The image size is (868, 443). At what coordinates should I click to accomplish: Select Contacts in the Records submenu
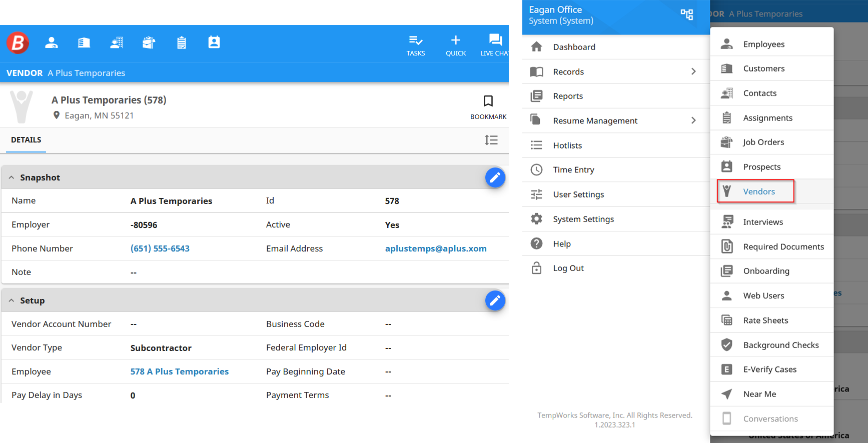772,93
